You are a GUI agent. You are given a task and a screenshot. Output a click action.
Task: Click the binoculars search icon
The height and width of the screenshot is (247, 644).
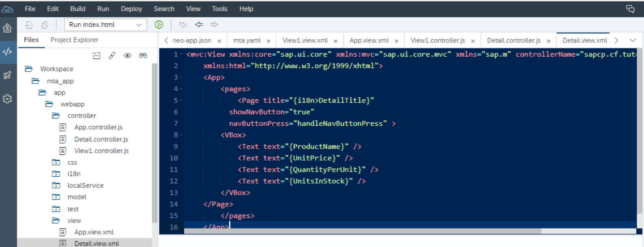point(143,56)
